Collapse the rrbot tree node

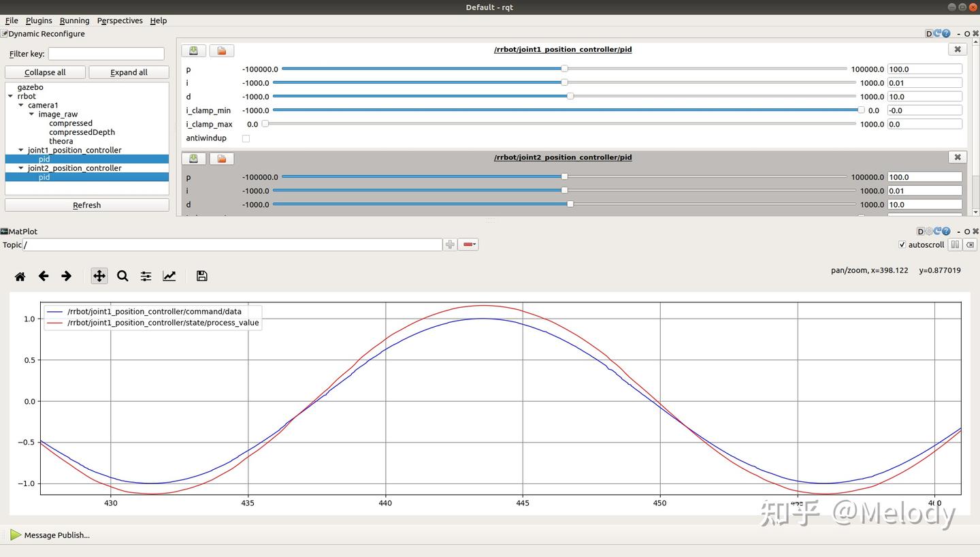(10, 96)
